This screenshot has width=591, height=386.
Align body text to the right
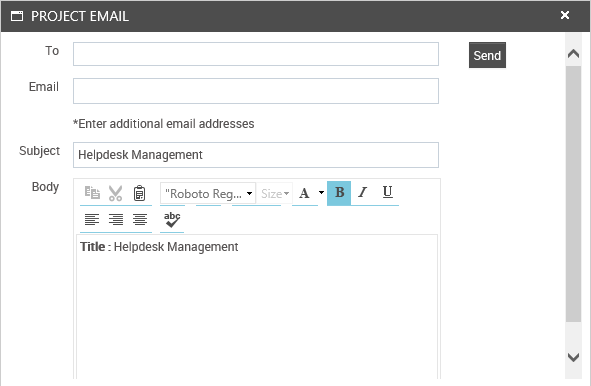tap(116, 219)
